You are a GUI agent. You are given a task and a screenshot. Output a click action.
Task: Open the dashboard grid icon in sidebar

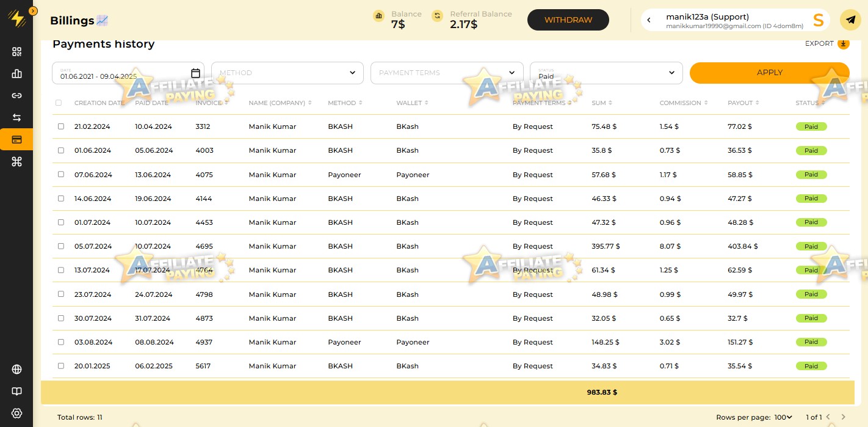(16, 52)
